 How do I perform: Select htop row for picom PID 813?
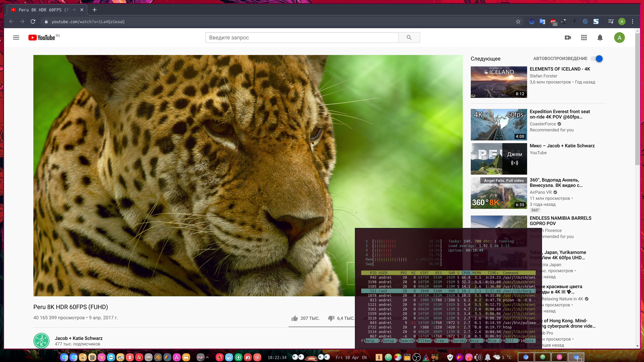(448, 300)
